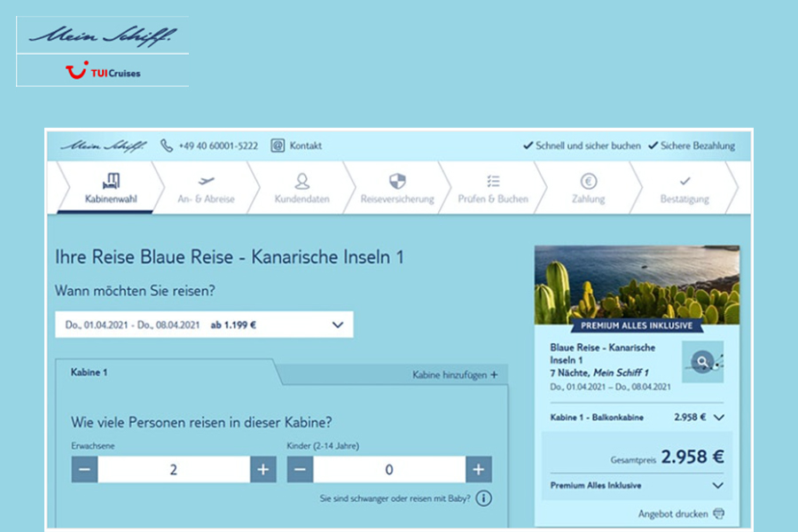This screenshot has height=532, width=798.
Task: Decrease the Erwachsene count with minus
Action: 84,469
